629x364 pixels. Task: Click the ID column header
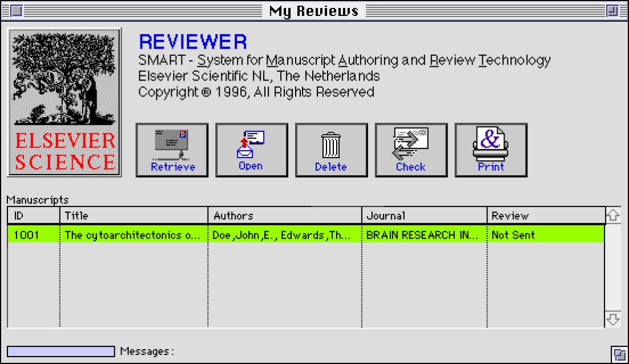(33, 216)
